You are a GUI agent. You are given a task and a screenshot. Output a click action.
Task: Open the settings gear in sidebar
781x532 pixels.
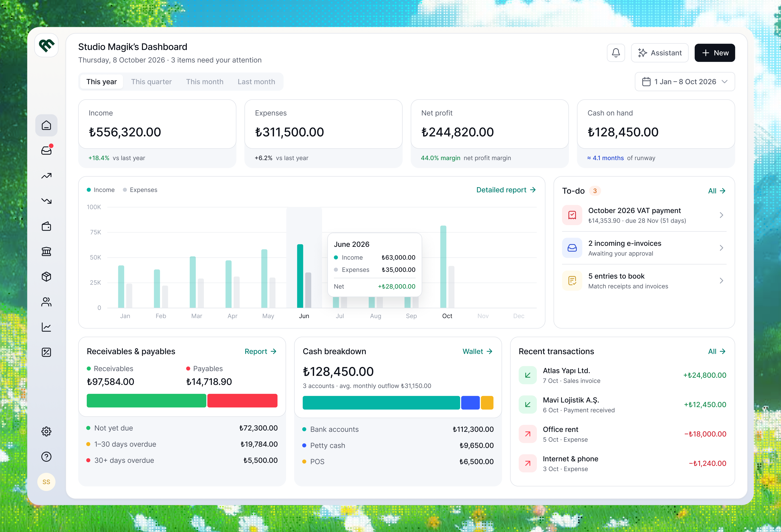point(46,431)
